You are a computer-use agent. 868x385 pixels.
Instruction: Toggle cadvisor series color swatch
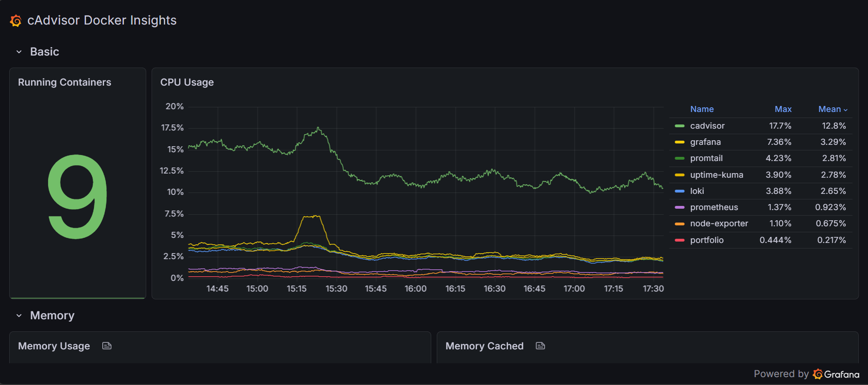(680, 126)
